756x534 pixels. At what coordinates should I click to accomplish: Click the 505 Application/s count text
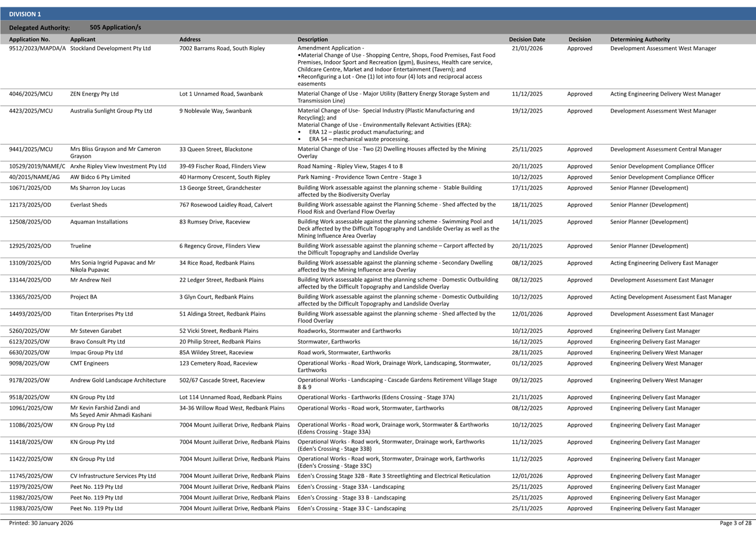click(x=115, y=27)
